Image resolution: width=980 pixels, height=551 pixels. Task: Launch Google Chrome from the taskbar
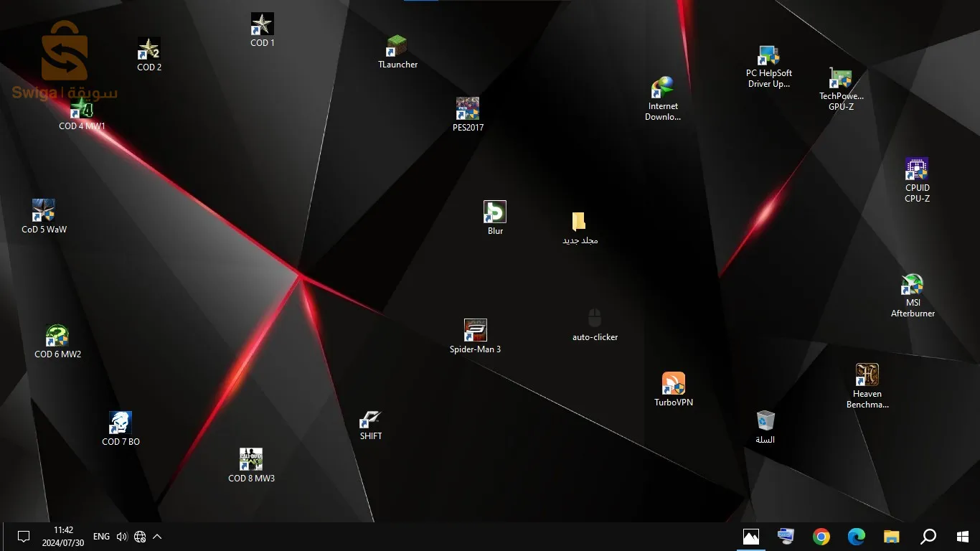(x=821, y=537)
